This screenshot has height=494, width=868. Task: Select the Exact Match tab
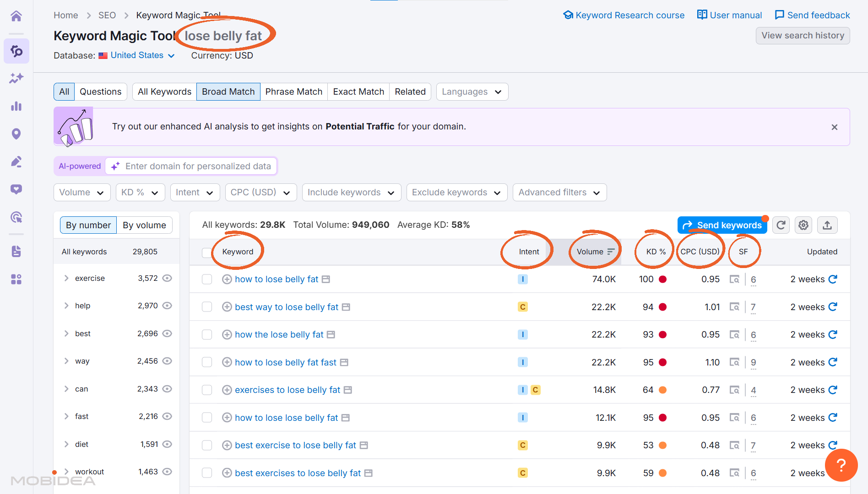tap(358, 92)
